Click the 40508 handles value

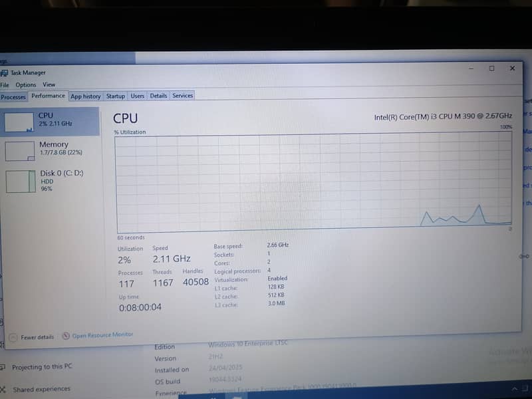(x=196, y=282)
